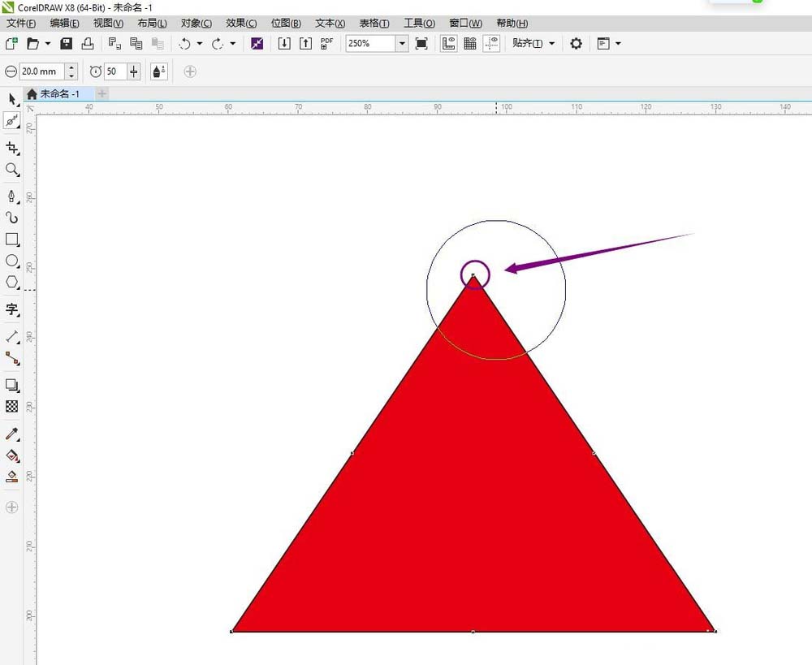
Task: Expand the application launcher dropdown arrow
Action: [618, 44]
